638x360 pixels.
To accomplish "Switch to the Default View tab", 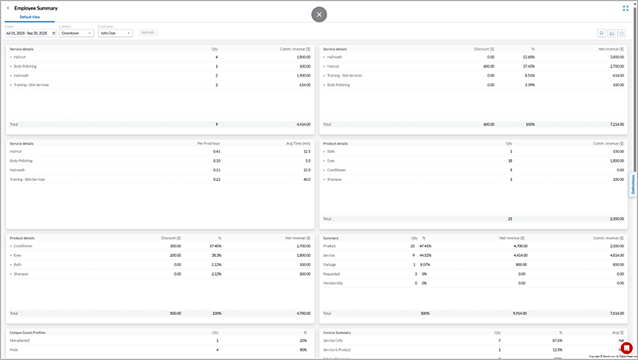I will pos(30,17).
